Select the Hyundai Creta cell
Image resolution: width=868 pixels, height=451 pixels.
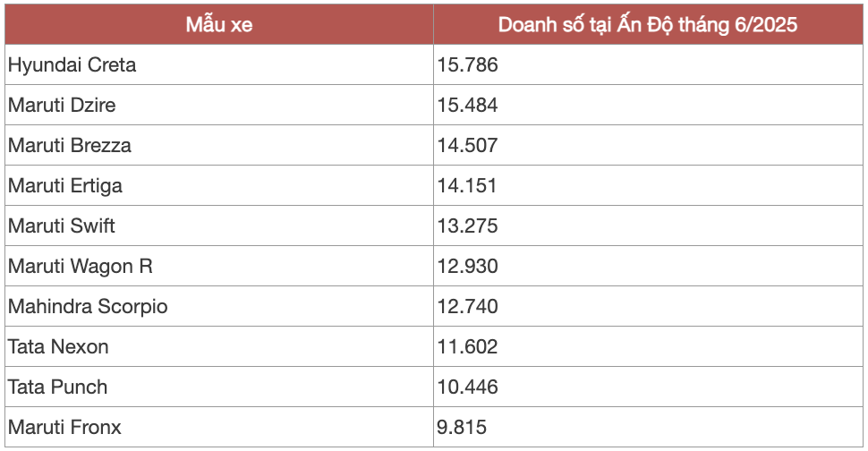pos(72,65)
